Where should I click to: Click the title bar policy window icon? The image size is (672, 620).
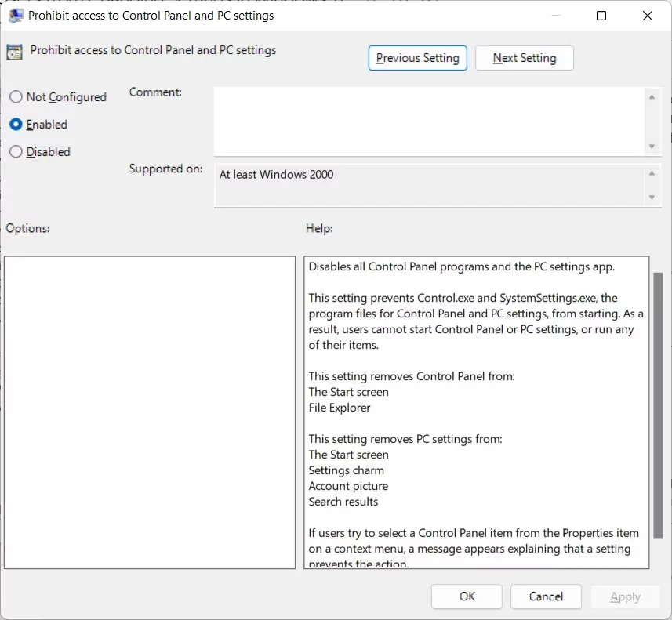tap(15, 15)
